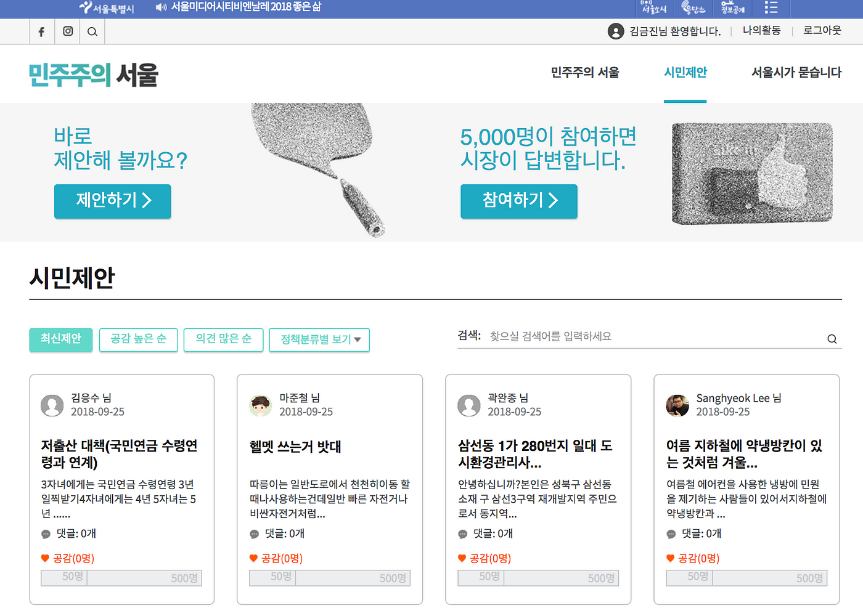Viewport: 863px width, 616px height.
Task: Click author name 김응수 님
Action: pos(91,398)
